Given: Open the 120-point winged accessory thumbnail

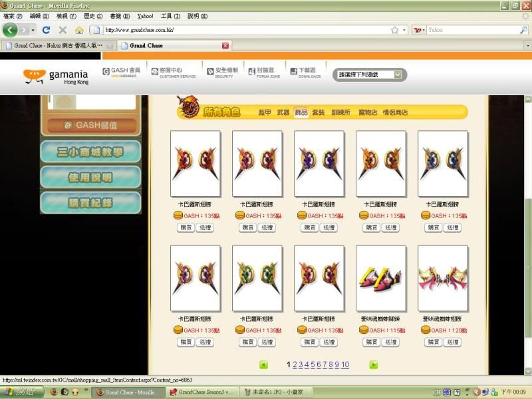Looking at the screenshot, I should (x=443, y=278).
